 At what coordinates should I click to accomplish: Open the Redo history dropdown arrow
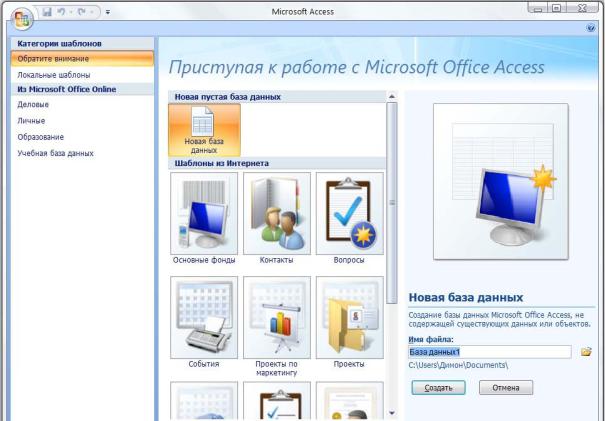coord(92,12)
